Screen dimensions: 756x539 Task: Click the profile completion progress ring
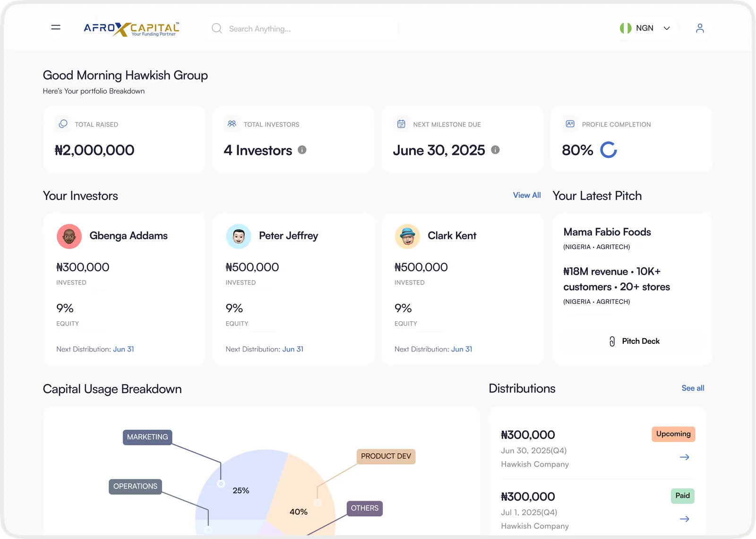(x=609, y=150)
